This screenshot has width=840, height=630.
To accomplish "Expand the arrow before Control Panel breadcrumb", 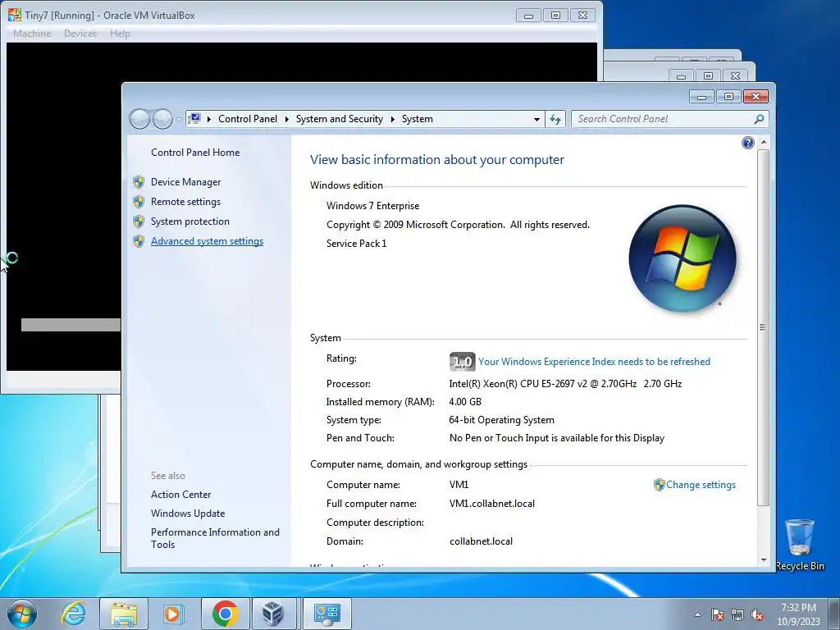I will [x=209, y=119].
